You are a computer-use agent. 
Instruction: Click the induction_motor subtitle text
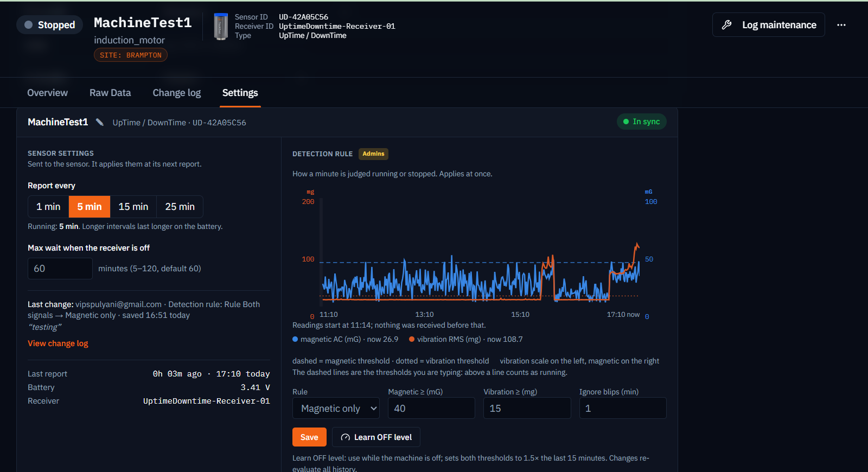pos(129,40)
